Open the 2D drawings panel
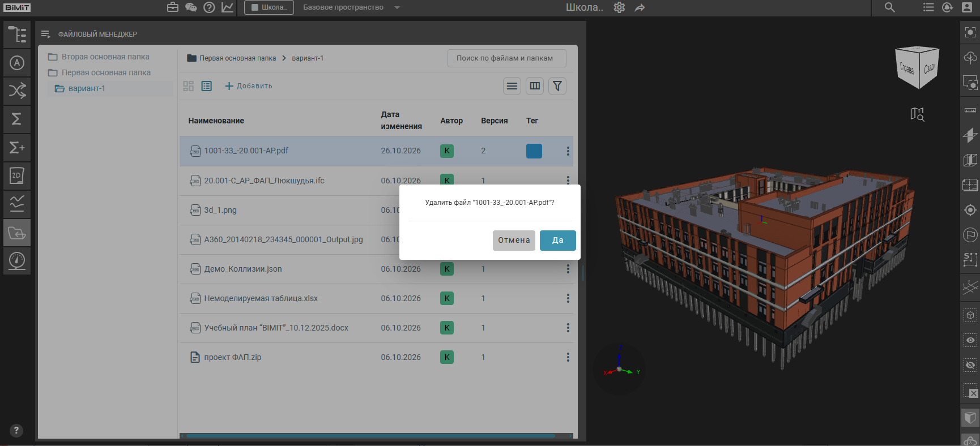 pos(17,175)
